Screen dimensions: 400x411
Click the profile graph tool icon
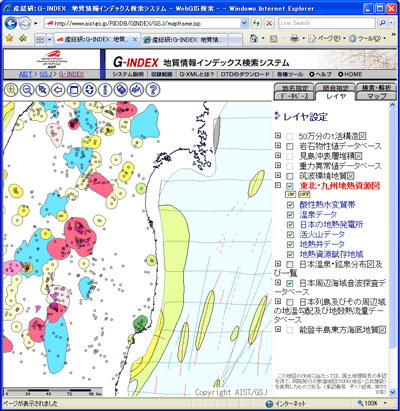point(137,90)
